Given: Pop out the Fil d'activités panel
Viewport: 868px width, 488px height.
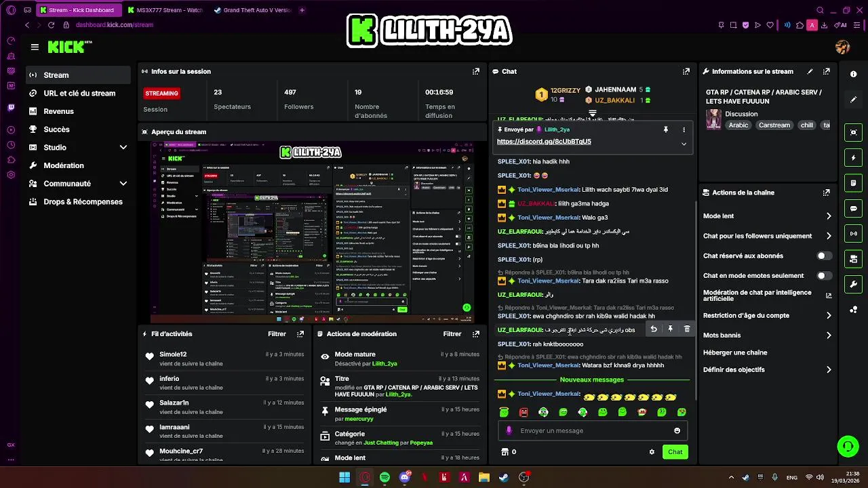Looking at the screenshot, I should pyautogui.click(x=300, y=333).
